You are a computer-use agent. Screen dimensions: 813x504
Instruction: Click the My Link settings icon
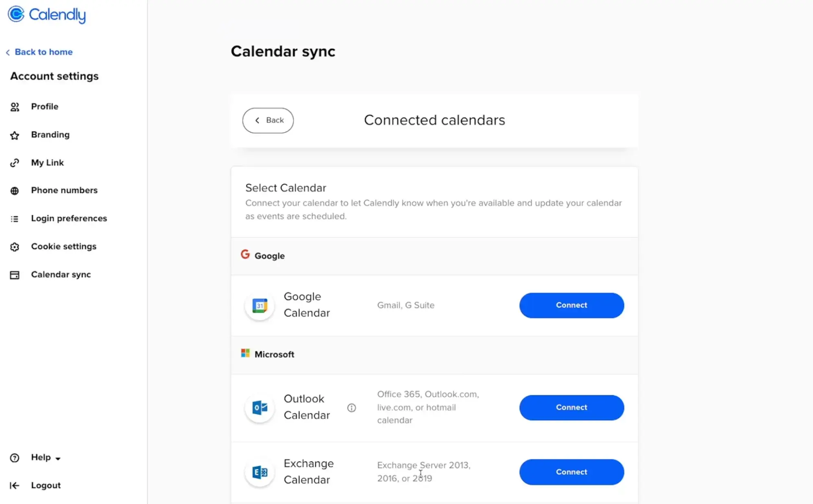[x=15, y=162]
